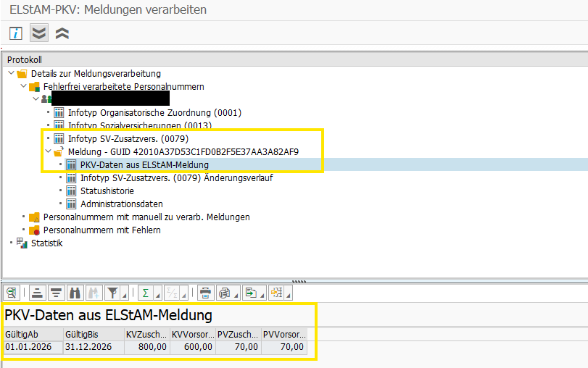
Task: Collapse the Meldung - GUID tree node
Action: tap(49, 151)
